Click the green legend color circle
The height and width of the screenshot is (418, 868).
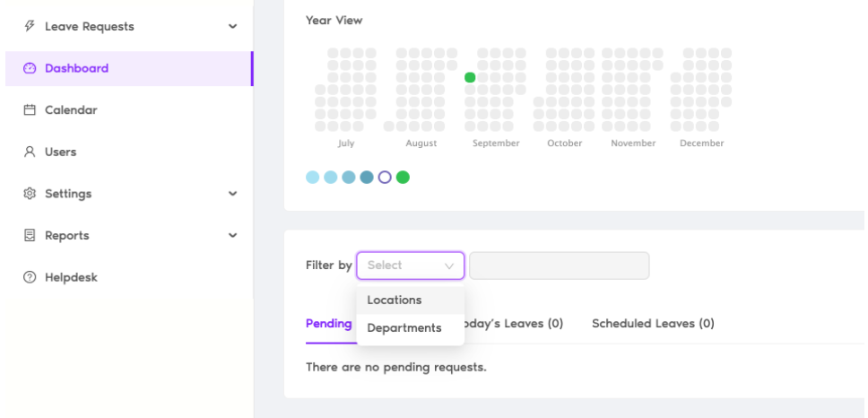pyautogui.click(x=403, y=178)
